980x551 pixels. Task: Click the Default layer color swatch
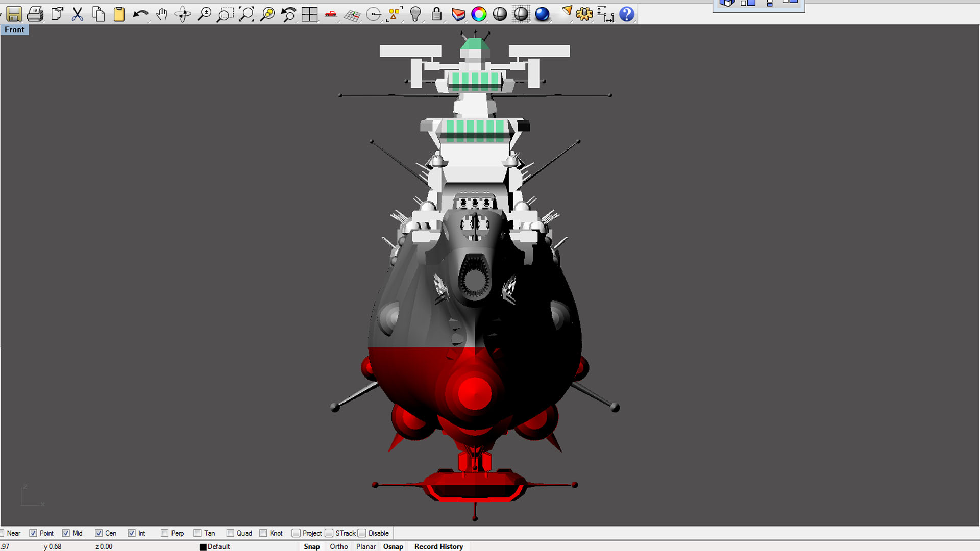pos(203,547)
